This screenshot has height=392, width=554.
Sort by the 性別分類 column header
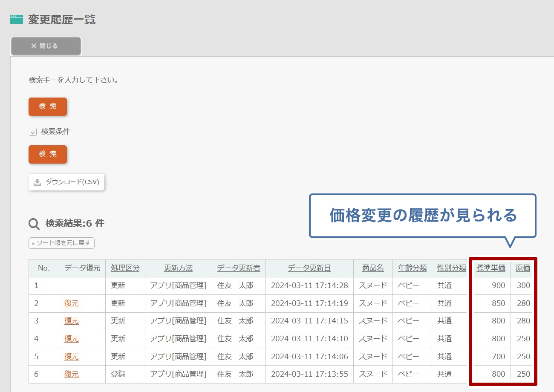pos(452,268)
